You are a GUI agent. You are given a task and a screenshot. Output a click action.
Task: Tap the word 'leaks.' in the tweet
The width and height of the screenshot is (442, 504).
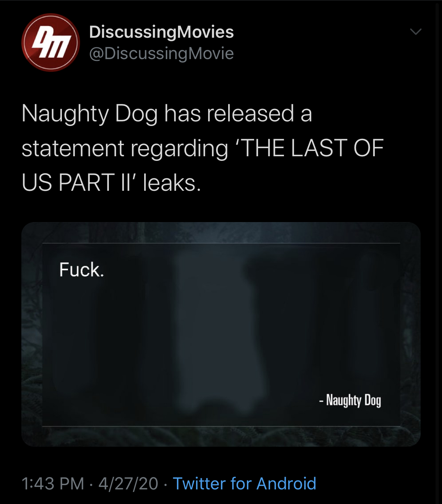(x=172, y=183)
